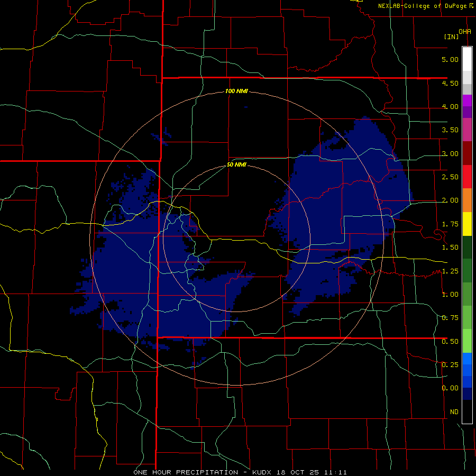Select the light blue legend swatch
Viewport: 476px width, 476px height.
pyautogui.click(x=467, y=359)
